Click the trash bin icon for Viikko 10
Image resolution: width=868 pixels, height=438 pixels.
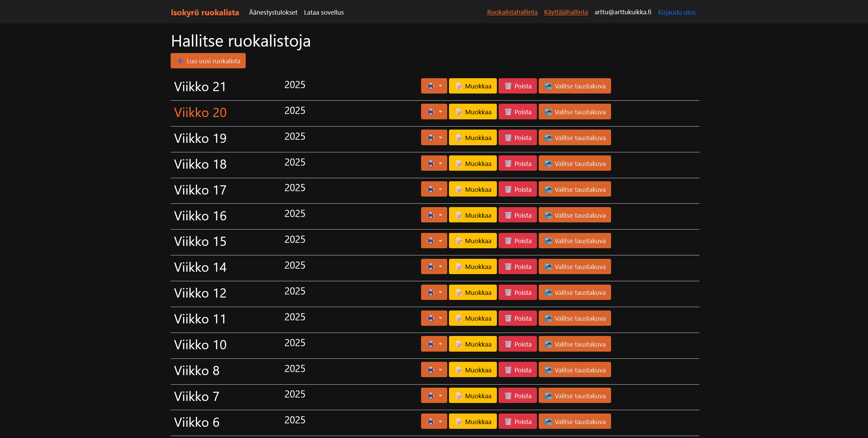point(508,344)
